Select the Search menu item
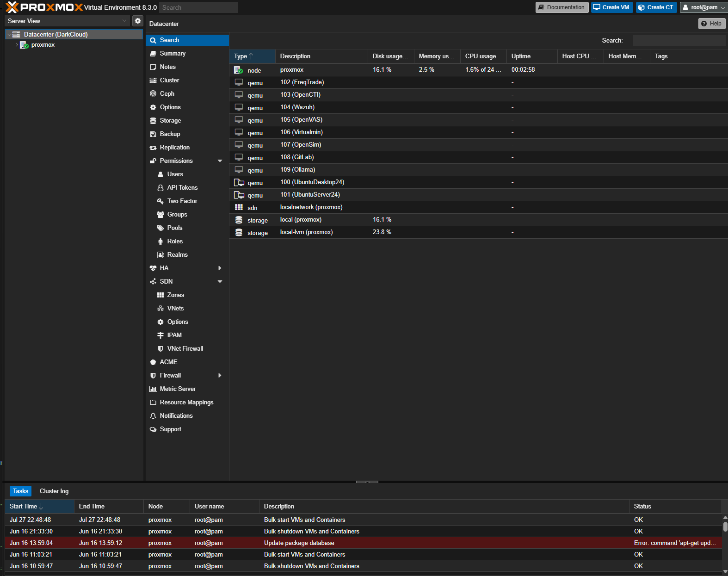 pos(187,40)
